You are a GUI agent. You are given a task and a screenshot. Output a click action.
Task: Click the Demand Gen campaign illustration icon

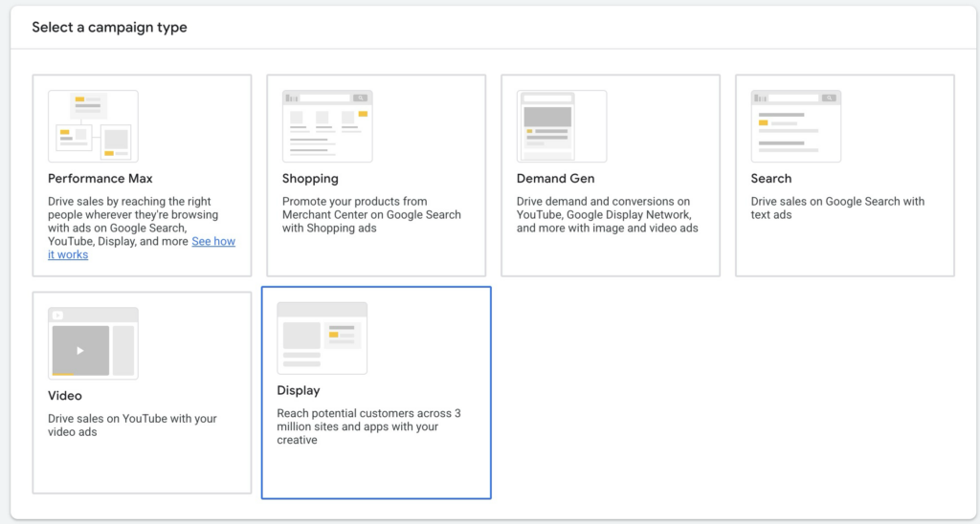tap(562, 126)
